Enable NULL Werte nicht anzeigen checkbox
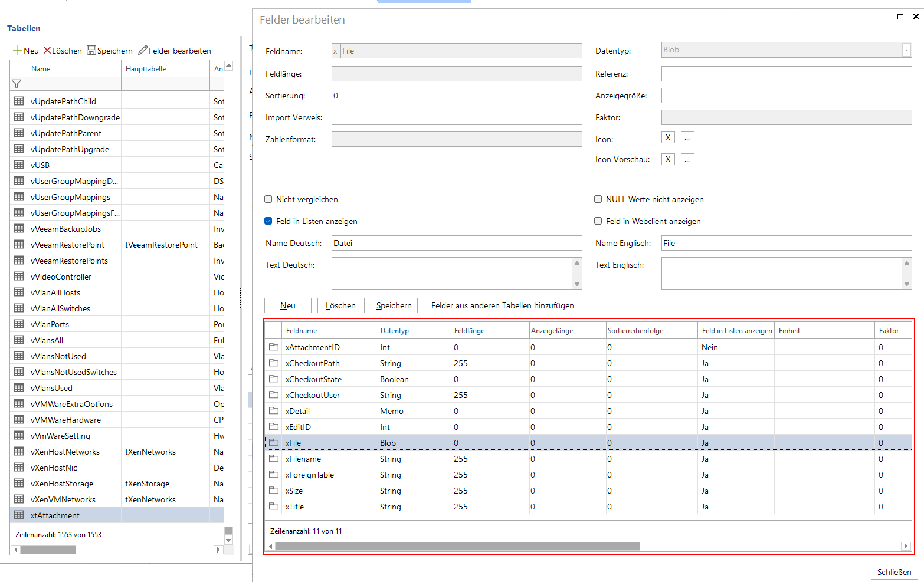This screenshot has height=582, width=924. pyautogui.click(x=598, y=199)
